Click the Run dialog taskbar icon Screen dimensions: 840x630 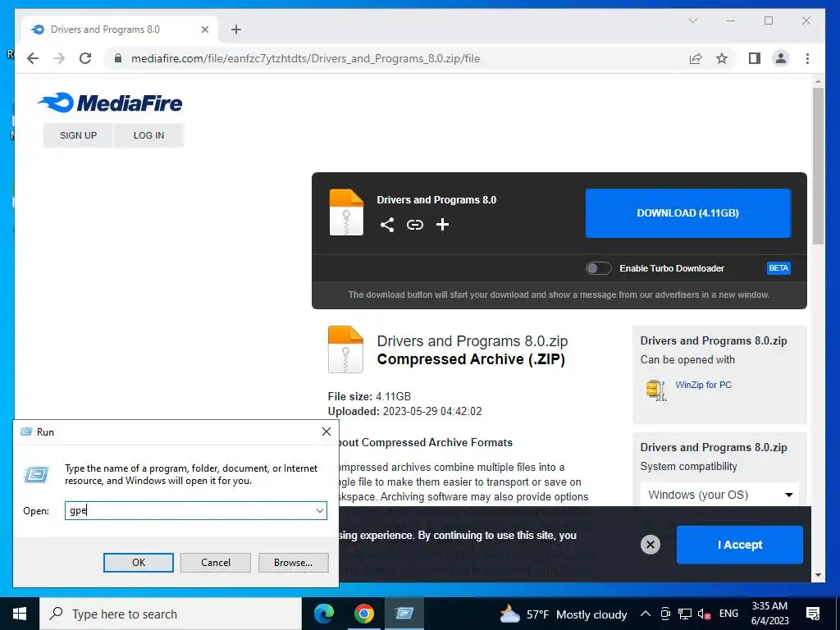(x=404, y=614)
